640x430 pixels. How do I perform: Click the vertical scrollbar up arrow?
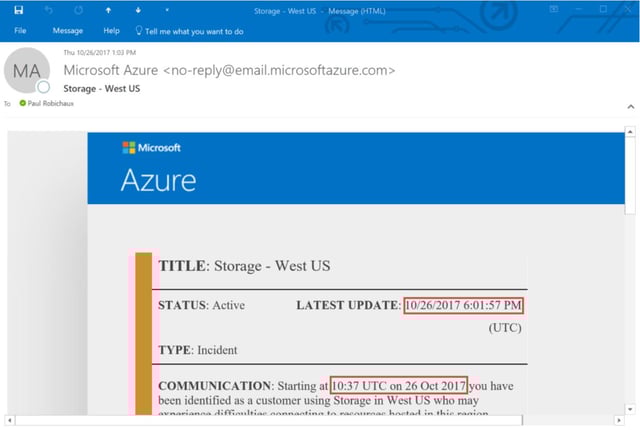pos(630,132)
